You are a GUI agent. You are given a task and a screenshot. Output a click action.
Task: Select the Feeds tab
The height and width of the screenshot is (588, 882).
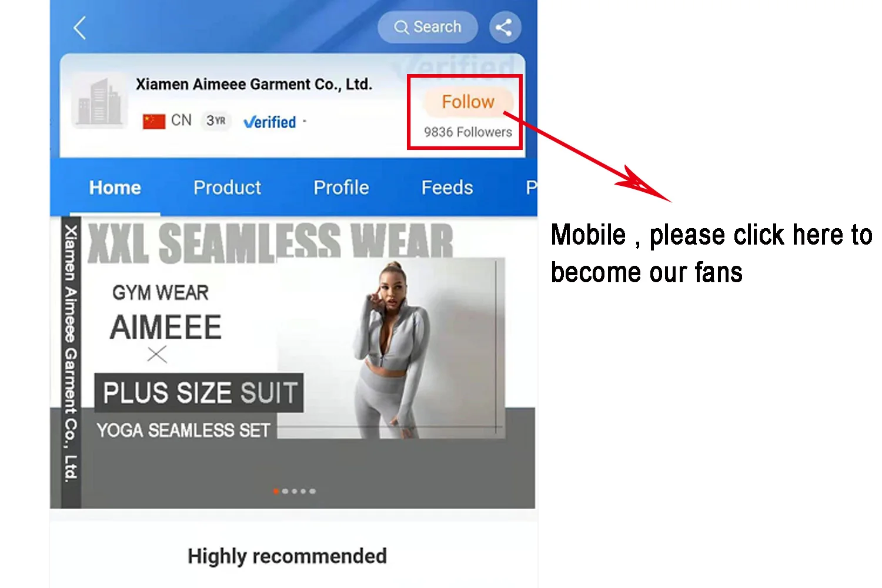pyautogui.click(x=447, y=188)
